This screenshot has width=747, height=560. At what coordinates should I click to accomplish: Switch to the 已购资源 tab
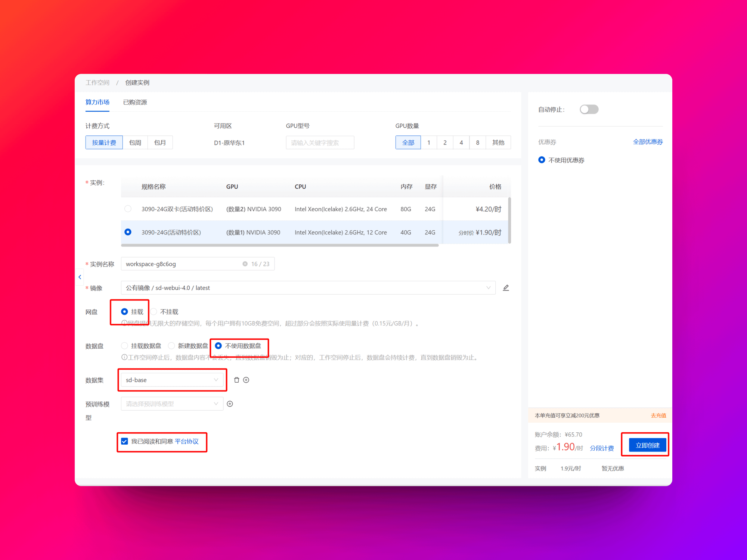pyautogui.click(x=135, y=102)
